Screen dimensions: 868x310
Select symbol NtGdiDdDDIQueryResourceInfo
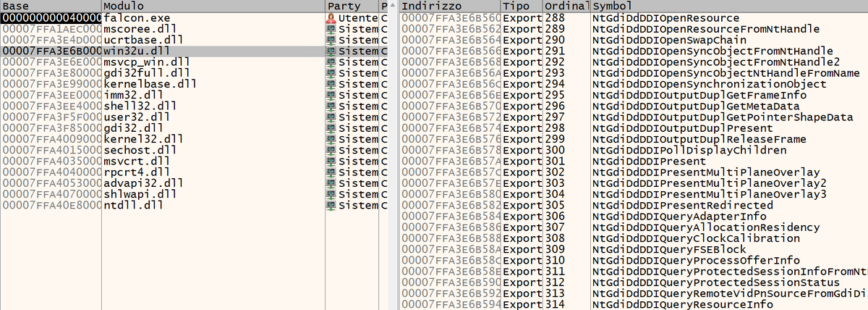(x=683, y=304)
